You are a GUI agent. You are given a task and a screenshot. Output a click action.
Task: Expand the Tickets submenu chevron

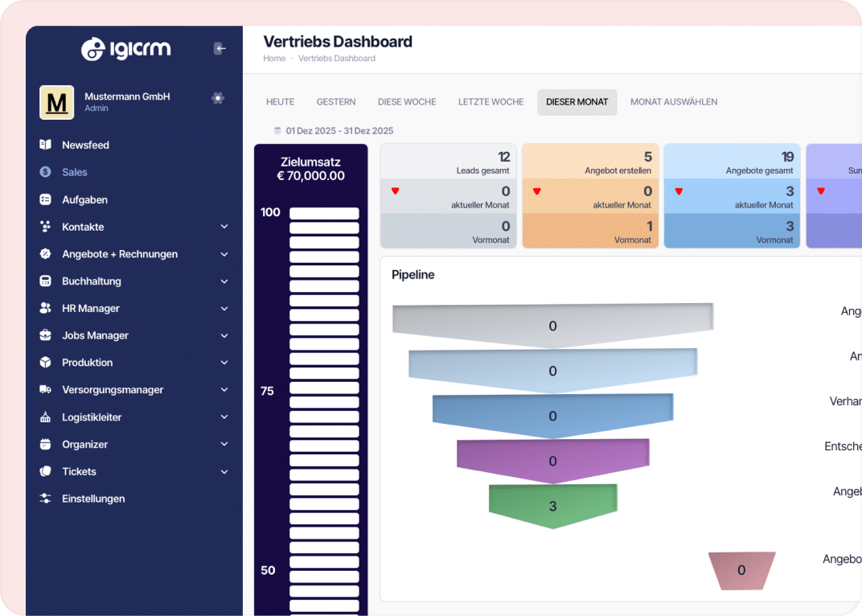(224, 471)
